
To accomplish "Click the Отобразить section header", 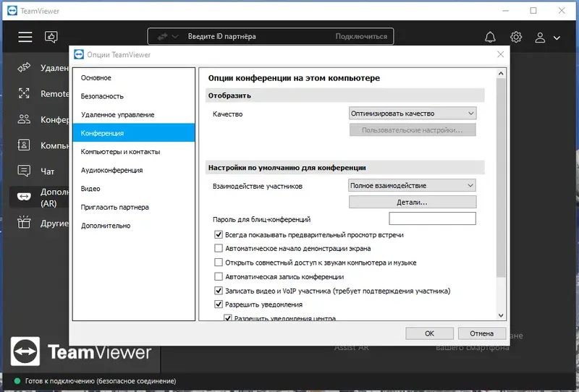I will [345, 95].
